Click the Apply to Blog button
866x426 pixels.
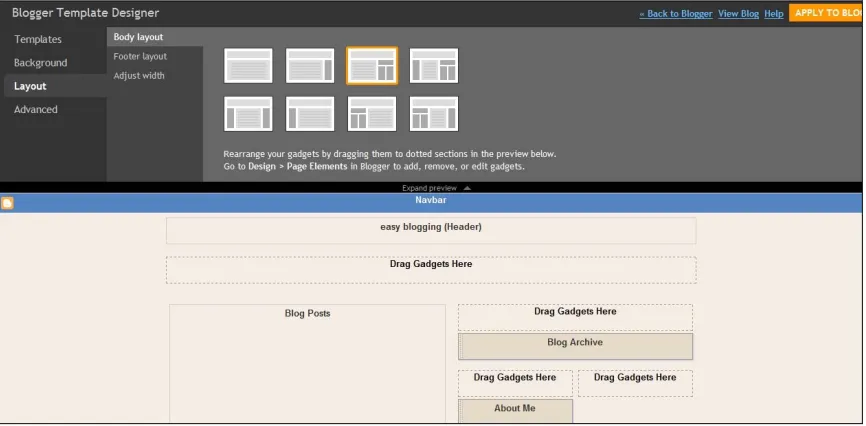[x=827, y=13]
